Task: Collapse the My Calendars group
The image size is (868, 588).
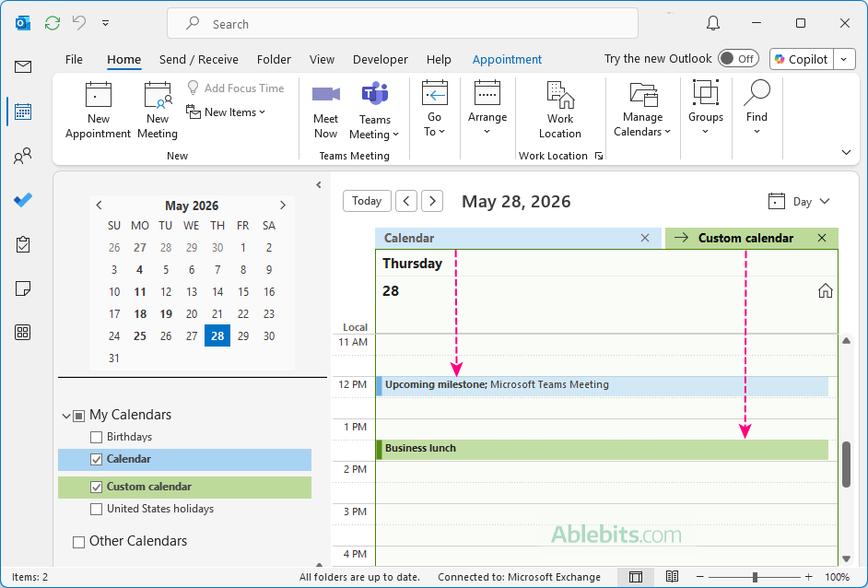Action: pos(65,416)
